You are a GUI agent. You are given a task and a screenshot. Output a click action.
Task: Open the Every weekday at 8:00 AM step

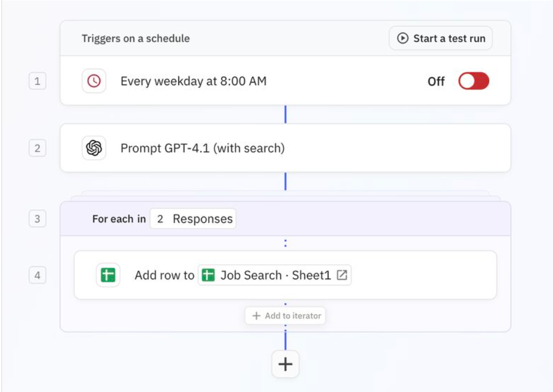(x=285, y=81)
